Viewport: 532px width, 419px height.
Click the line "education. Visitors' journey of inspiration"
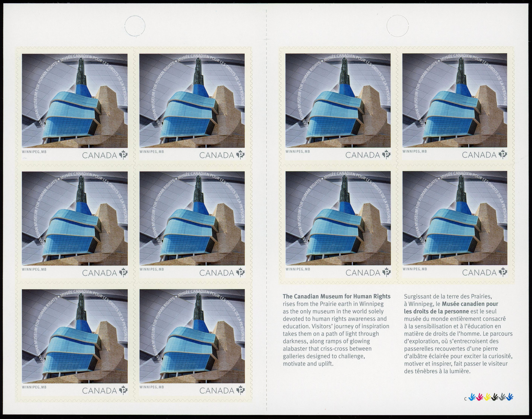tap(336, 326)
